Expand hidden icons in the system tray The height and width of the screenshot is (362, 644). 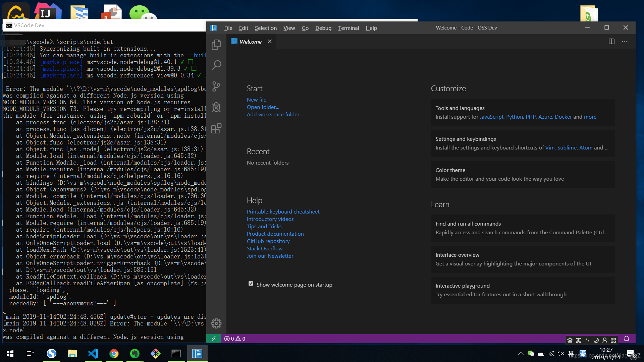[521, 353]
